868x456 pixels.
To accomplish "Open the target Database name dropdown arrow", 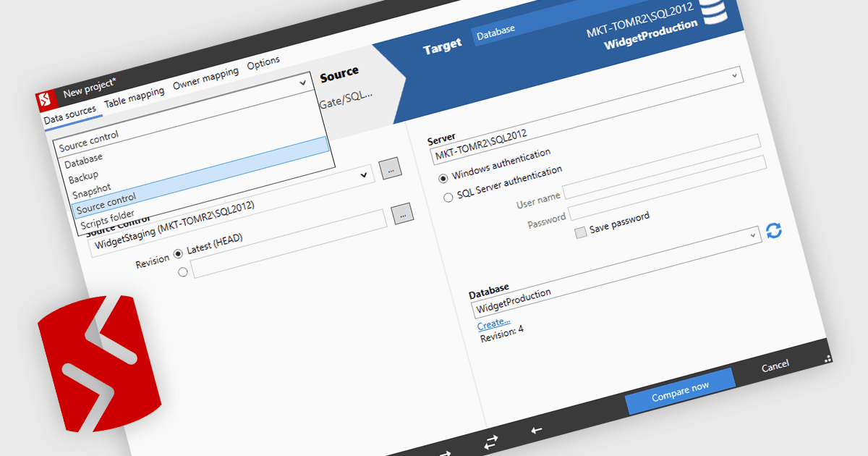I will [x=752, y=235].
